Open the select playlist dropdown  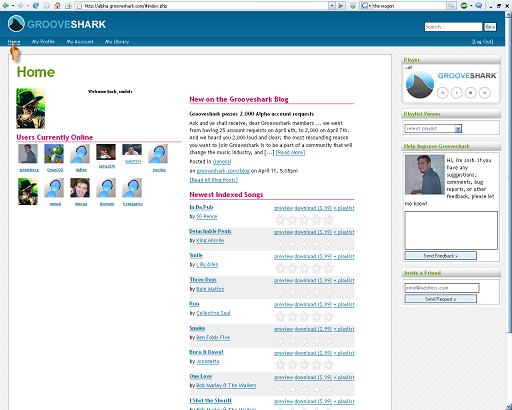click(x=433, y=128)
